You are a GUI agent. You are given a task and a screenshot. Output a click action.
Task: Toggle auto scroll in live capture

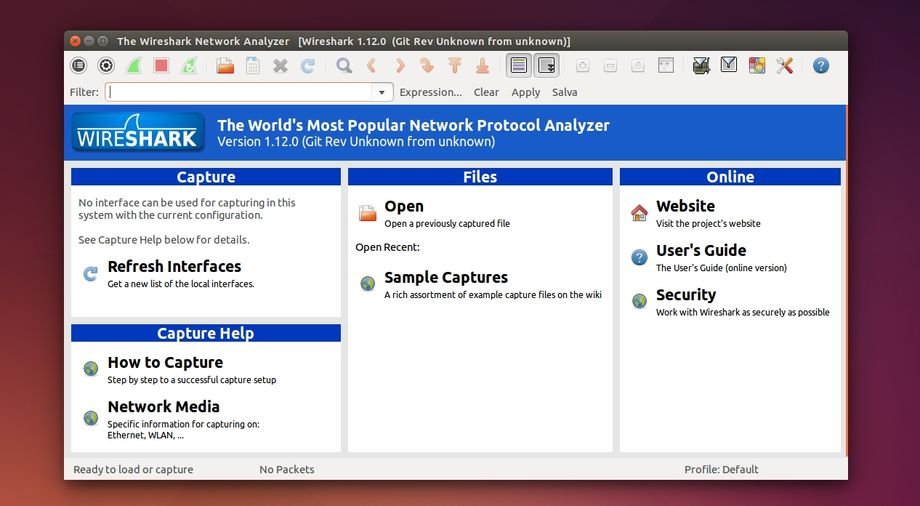[546, 66]
